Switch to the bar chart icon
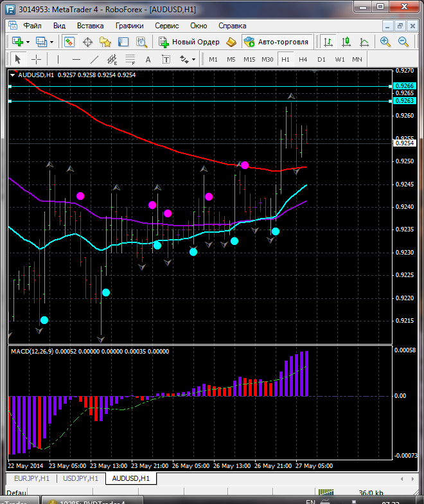Screen dimensions: 424x504 (x=328, y=42)
